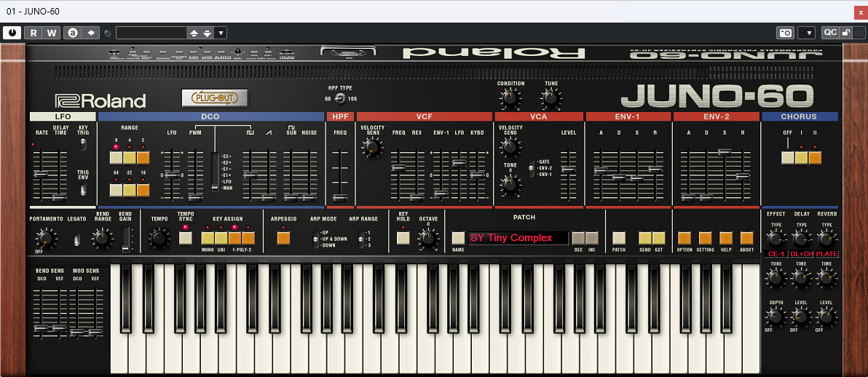Click the PATCH button
The height and width of the screenshot is (377, 868).
(x=619, y=238)
